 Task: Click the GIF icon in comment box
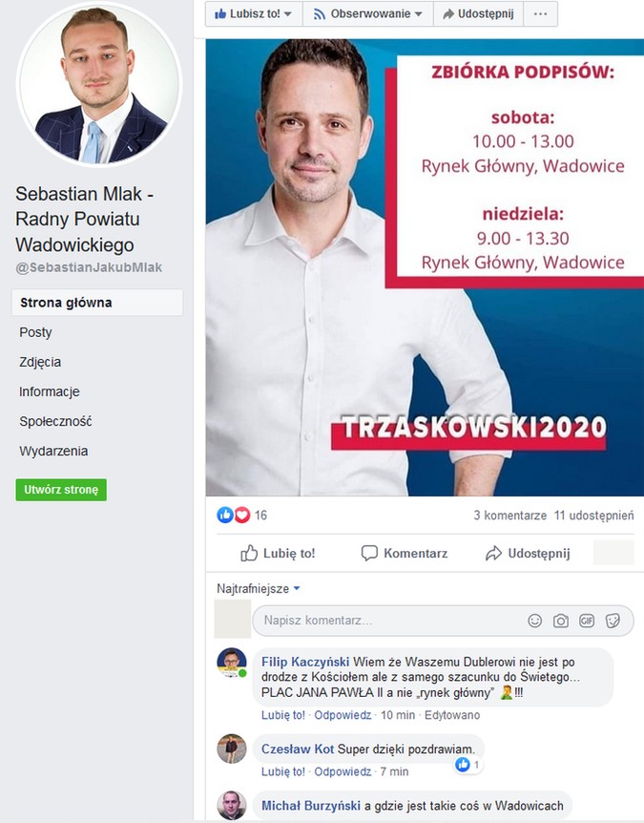587,621
